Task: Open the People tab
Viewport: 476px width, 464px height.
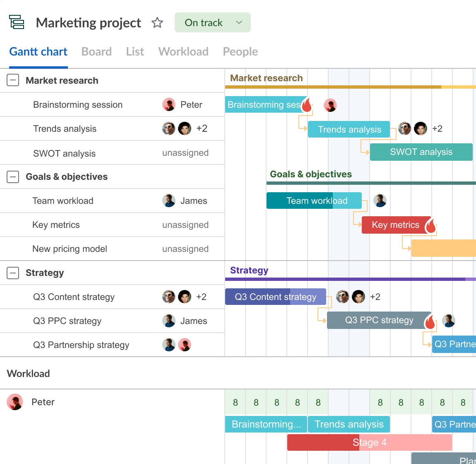Action: pos(240,51)
